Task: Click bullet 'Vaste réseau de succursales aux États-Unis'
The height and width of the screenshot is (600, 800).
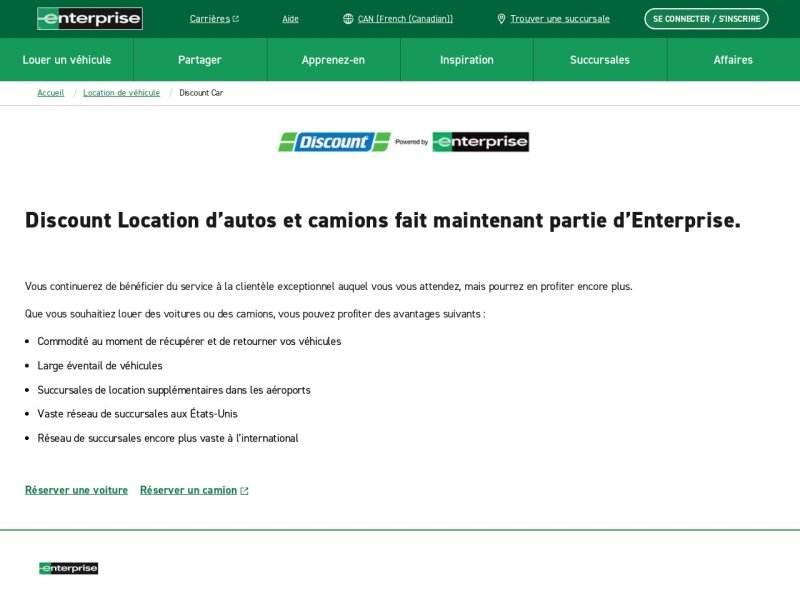Action: tap(137, 414)
